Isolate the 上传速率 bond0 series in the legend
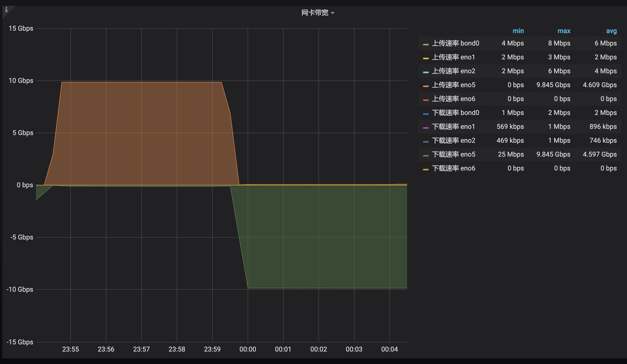This screenshot has height=364, width=627. click(x=456, y=43)
